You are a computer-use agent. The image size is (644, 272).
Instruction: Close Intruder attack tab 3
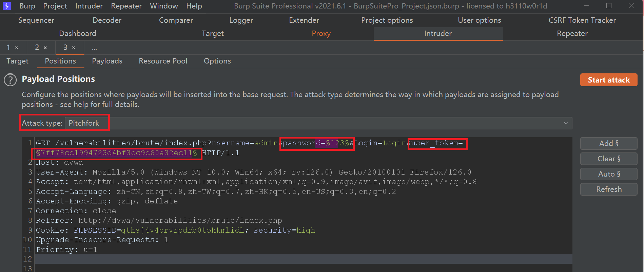tap(74, 48)
